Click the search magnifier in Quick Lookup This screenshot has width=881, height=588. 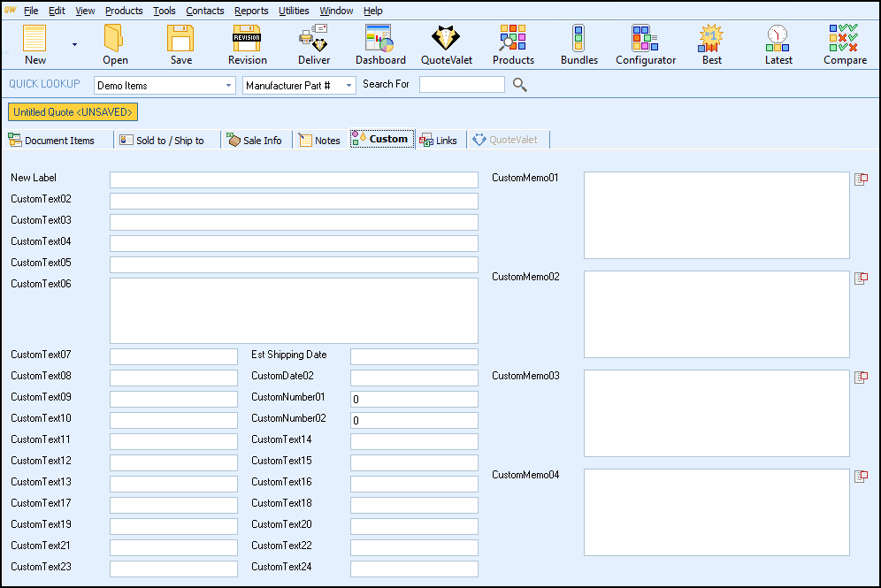pyautogui.click(x=520, y=85)
